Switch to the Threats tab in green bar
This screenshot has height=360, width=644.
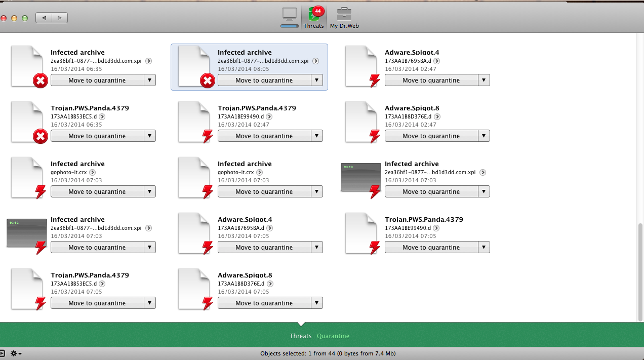[x=301, y=336]
